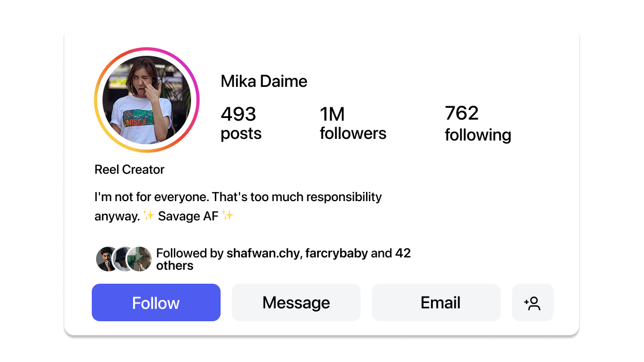Viewport: 644px width, 362px height.
Task: Click the first sparkle emoji in the bio
Action: pos(148,216)
